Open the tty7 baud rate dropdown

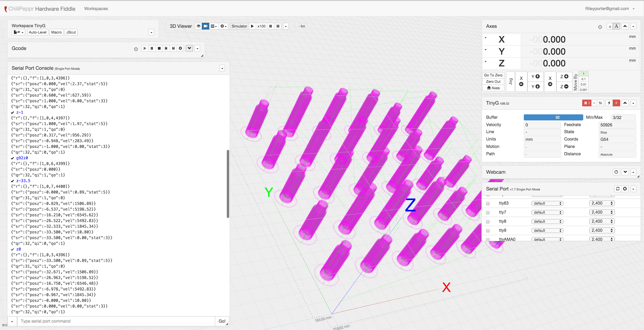(x=602, y=213)
